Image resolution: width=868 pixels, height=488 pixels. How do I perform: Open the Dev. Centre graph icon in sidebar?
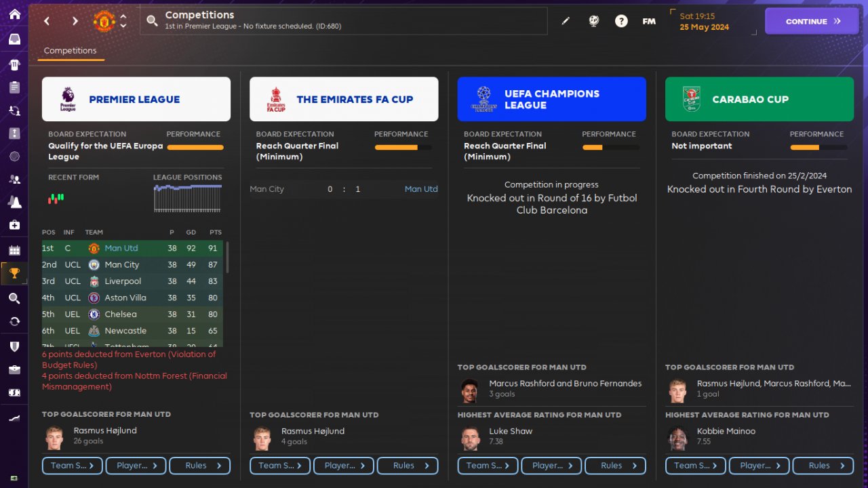coord(14,419)
